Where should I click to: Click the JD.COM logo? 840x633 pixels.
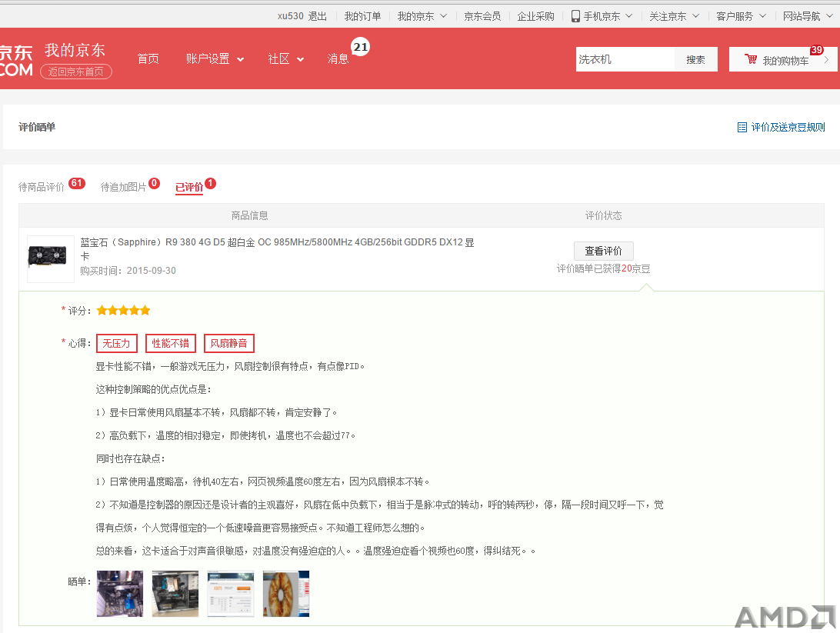click(16, 61)
